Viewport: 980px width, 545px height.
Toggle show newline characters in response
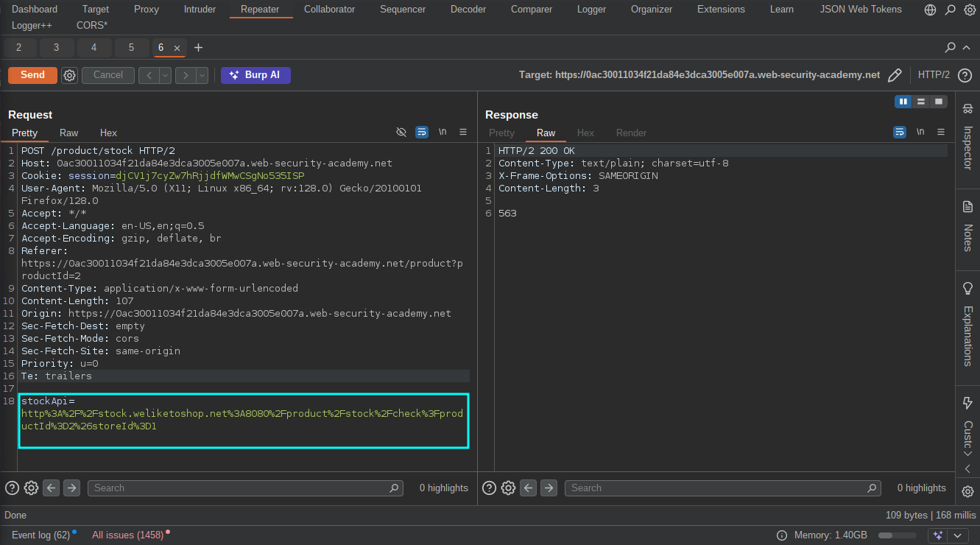pyautogui.click(x=920, y=133)
